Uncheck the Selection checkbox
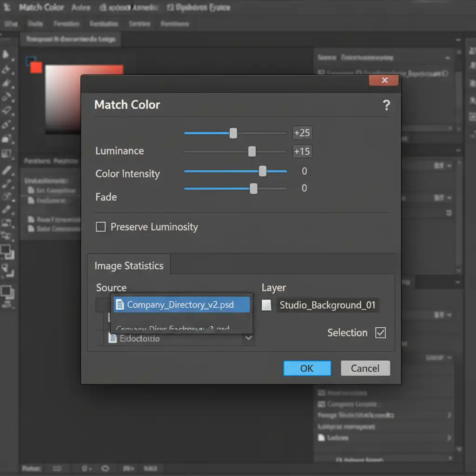The image size is (476, 476). pyautogui.click(x=380, y=333)
